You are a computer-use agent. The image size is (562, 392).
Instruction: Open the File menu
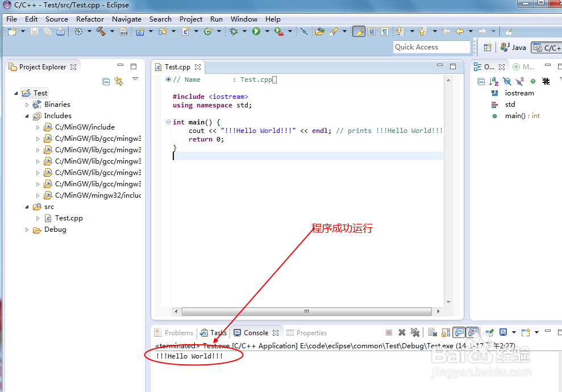click(x=11, y=19)
